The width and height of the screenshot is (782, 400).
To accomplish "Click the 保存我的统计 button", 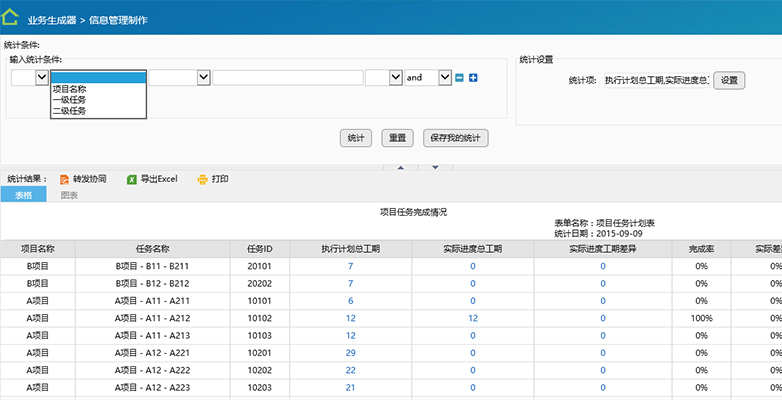I will point(455,137).
